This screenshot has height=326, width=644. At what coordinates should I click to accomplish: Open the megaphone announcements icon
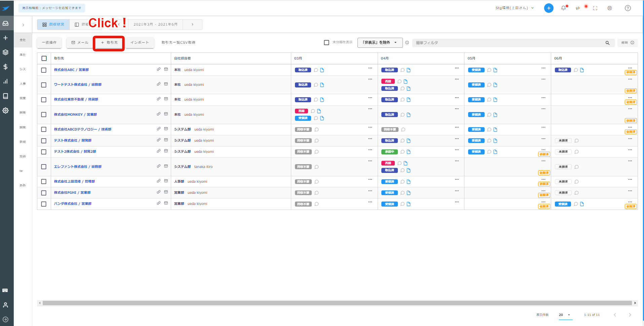click(x=578, y=8)
